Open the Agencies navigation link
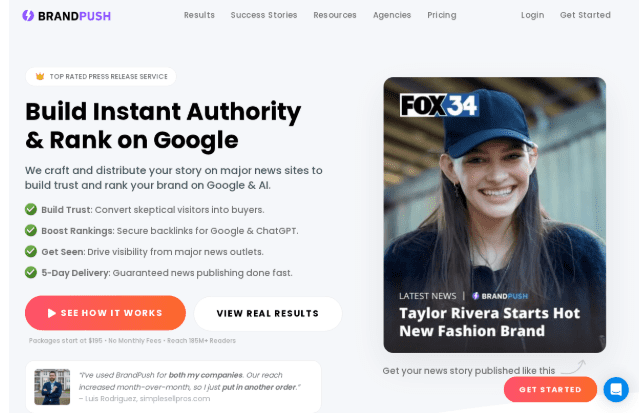643x415 pixels. (x=392, y=15)
